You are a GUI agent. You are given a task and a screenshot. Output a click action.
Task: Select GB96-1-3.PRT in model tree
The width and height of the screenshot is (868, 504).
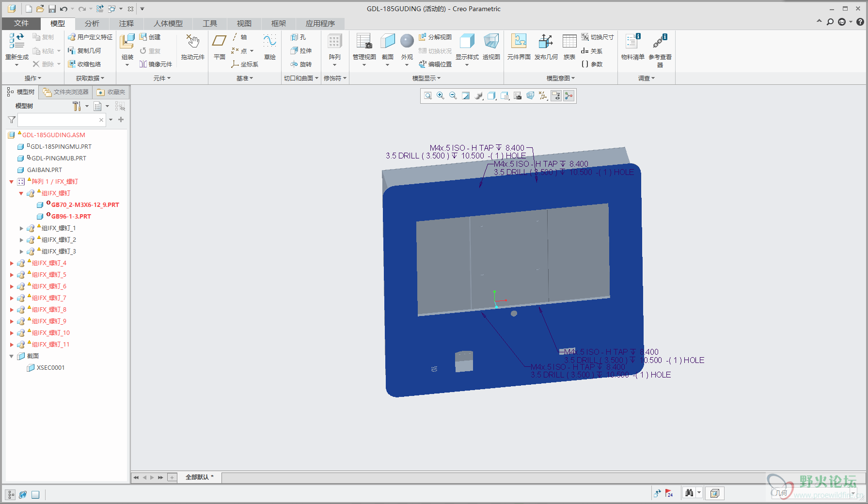pyautogui.click(x=71, y=217)
